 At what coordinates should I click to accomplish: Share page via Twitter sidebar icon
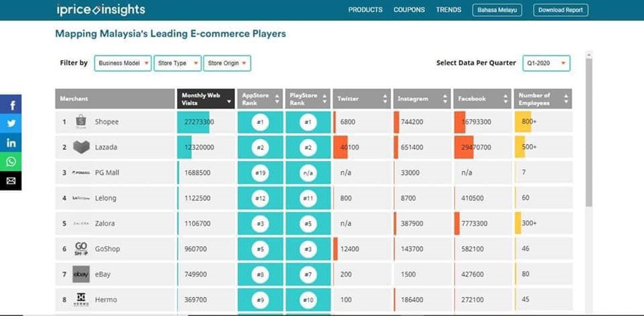pyautogui.click(x=11, y=124)
